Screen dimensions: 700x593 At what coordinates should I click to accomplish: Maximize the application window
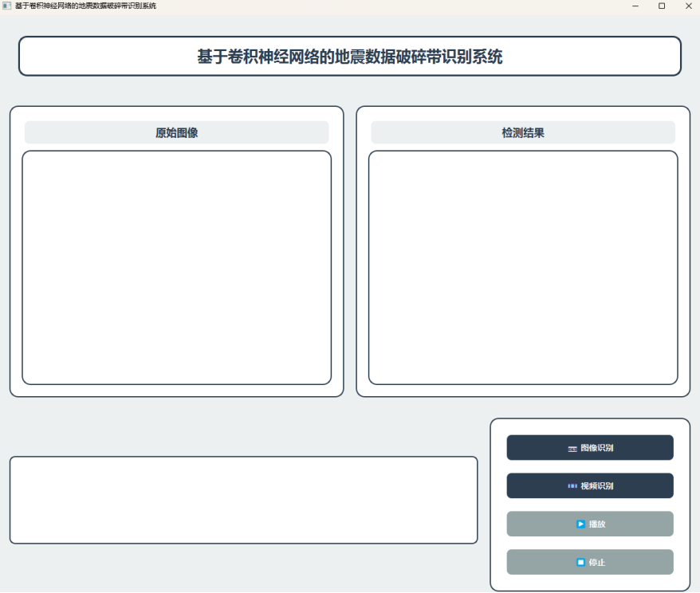pyautogui.click(x=662, y=6)
